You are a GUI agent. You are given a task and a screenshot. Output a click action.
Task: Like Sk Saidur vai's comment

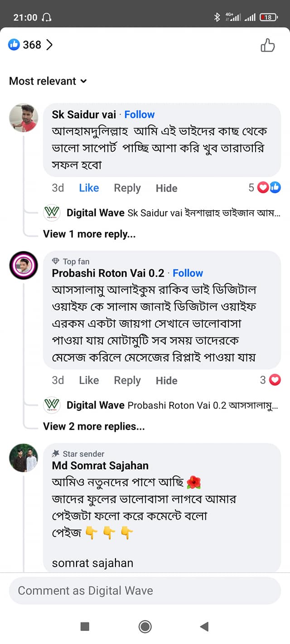coord(89,188)
